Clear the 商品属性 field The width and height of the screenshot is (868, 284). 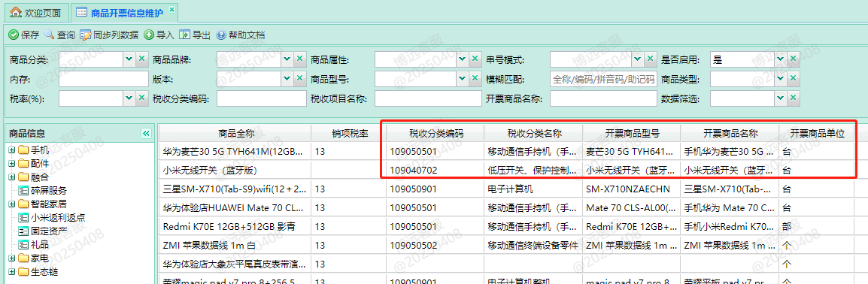475,59
